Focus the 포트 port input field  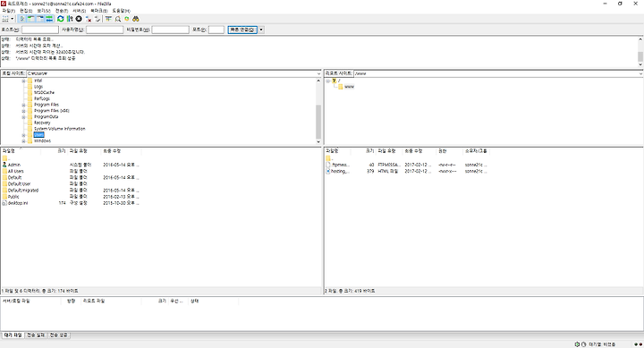point(216,30)
